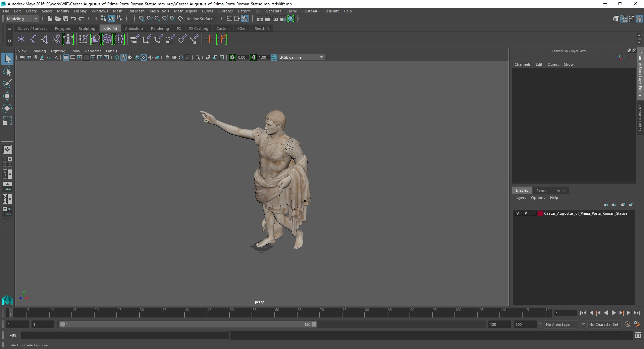Click the New Scene icon
644x349 pixels.
tap(50, 19)
